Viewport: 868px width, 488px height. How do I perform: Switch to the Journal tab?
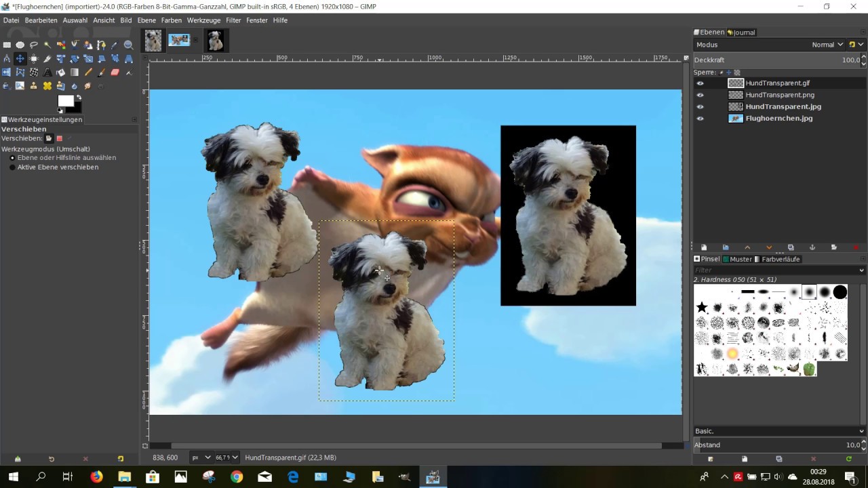point(741,33)
